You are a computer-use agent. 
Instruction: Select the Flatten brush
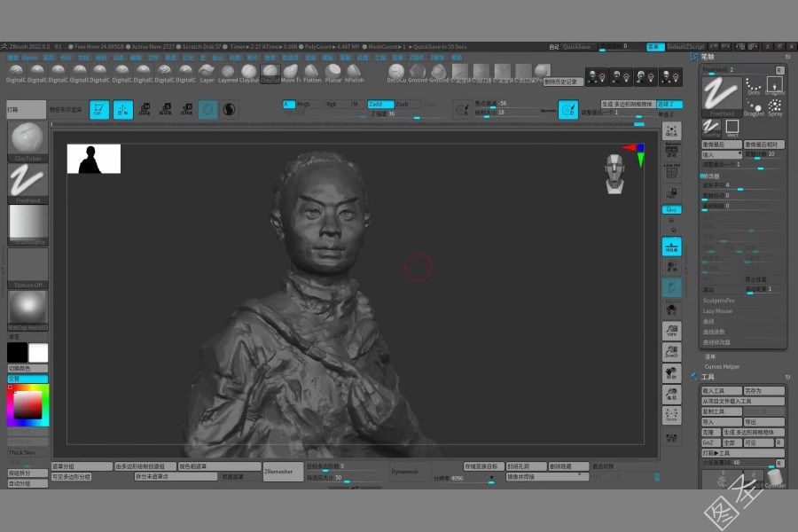coord(312,74)
